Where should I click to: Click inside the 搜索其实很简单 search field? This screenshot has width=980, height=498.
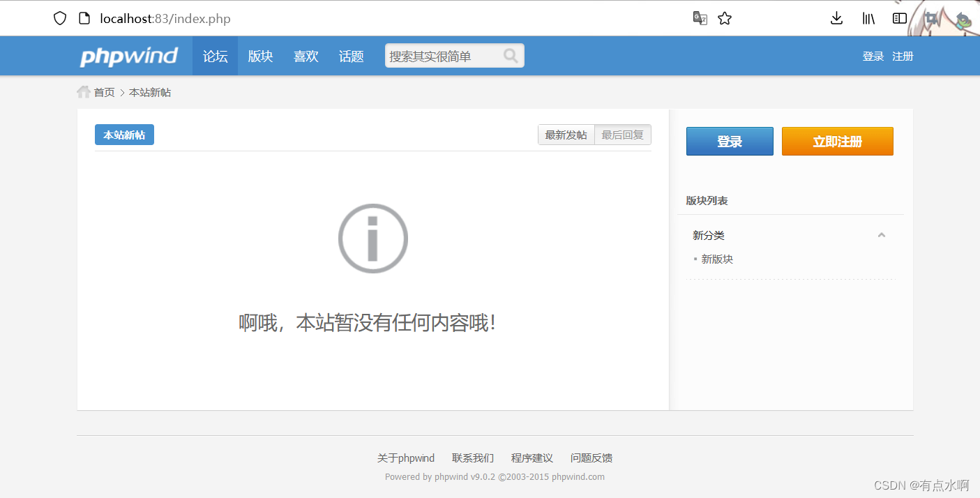[439, 55]
